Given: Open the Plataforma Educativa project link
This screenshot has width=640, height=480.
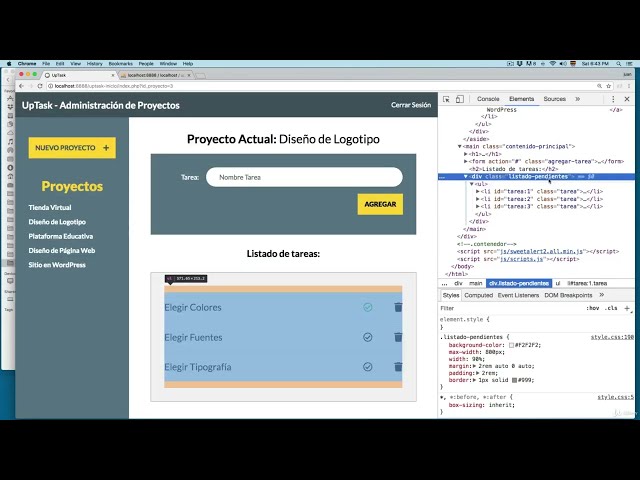Looking at the screenshot, I should point(60,236).
